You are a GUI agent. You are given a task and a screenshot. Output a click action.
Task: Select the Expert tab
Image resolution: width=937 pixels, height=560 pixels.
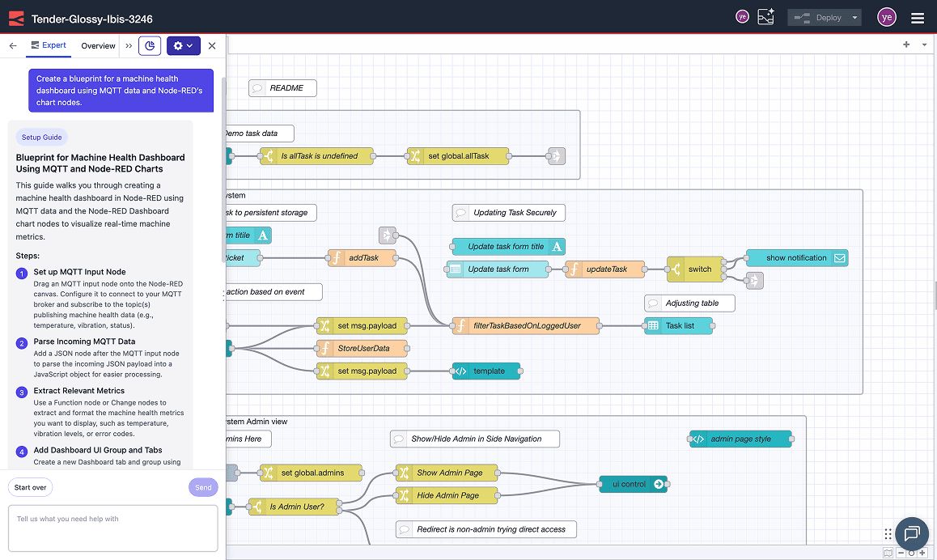pyautogui.click(x=49, y=45)
